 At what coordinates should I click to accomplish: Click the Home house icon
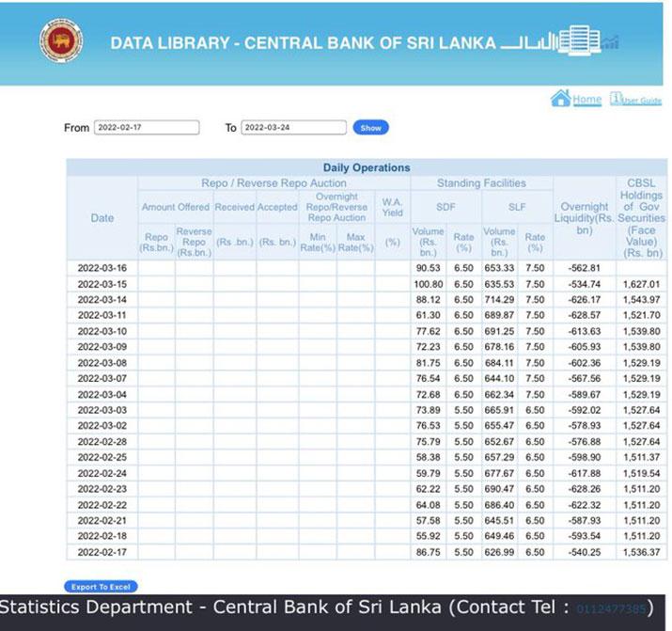[560, 99]
